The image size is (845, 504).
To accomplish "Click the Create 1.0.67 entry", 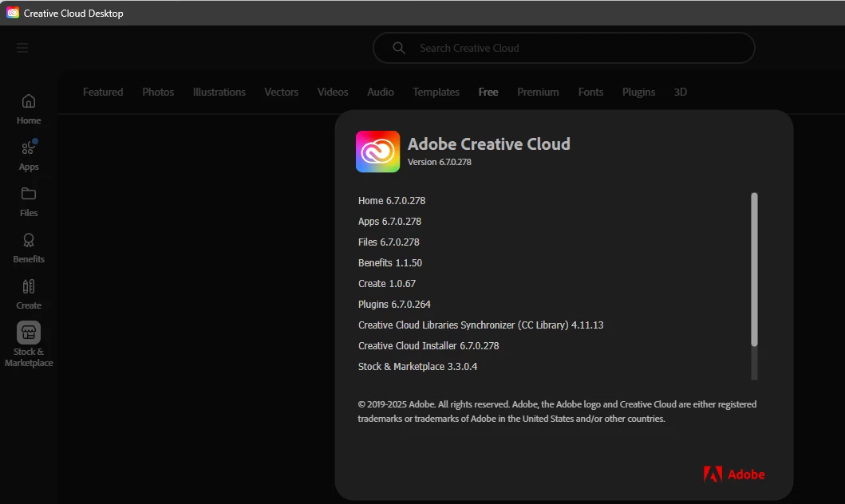I will [387, 283].
